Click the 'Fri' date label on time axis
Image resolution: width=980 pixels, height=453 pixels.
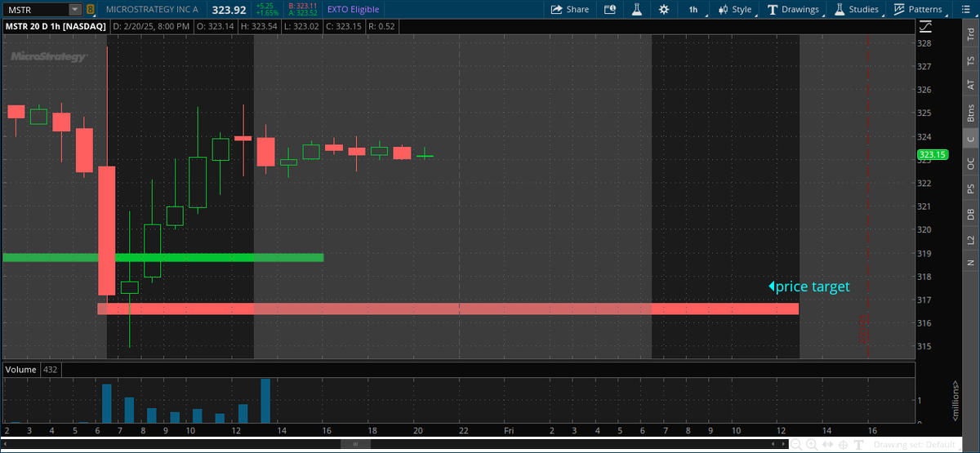click(x=507, y=430)
